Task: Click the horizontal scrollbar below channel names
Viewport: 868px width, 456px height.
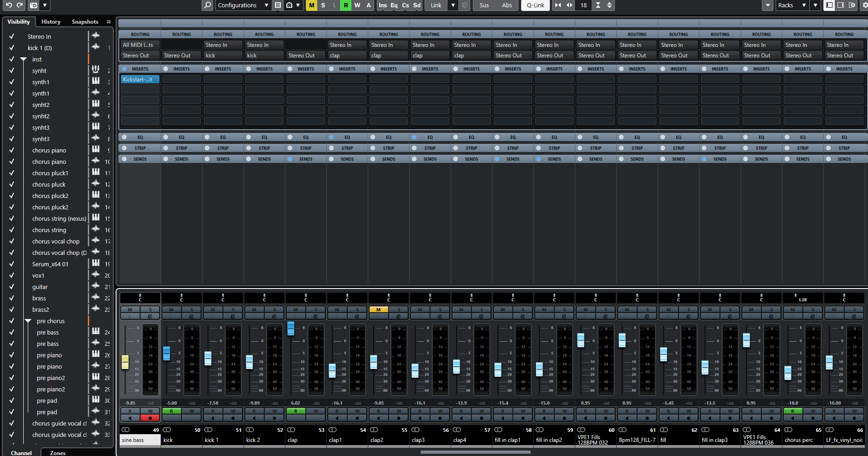Action: point(475,452)
